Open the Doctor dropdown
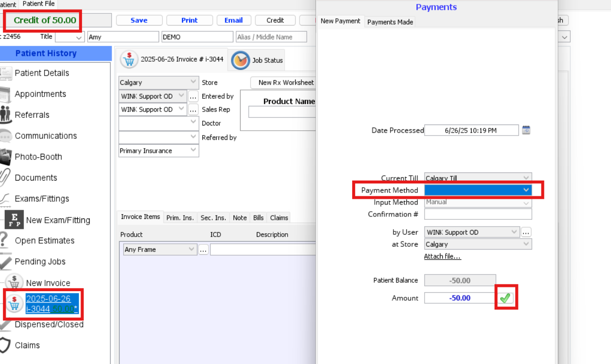 tap(159, 123)
